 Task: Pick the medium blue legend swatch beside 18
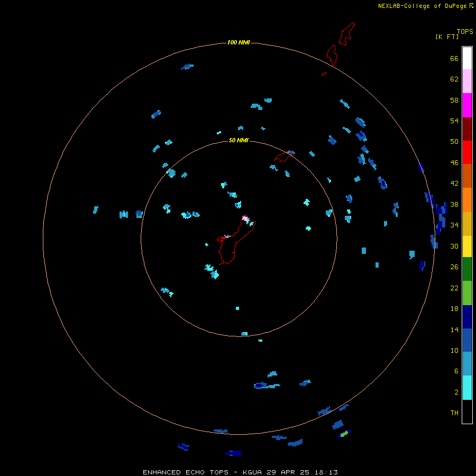(x=467, y=340)
